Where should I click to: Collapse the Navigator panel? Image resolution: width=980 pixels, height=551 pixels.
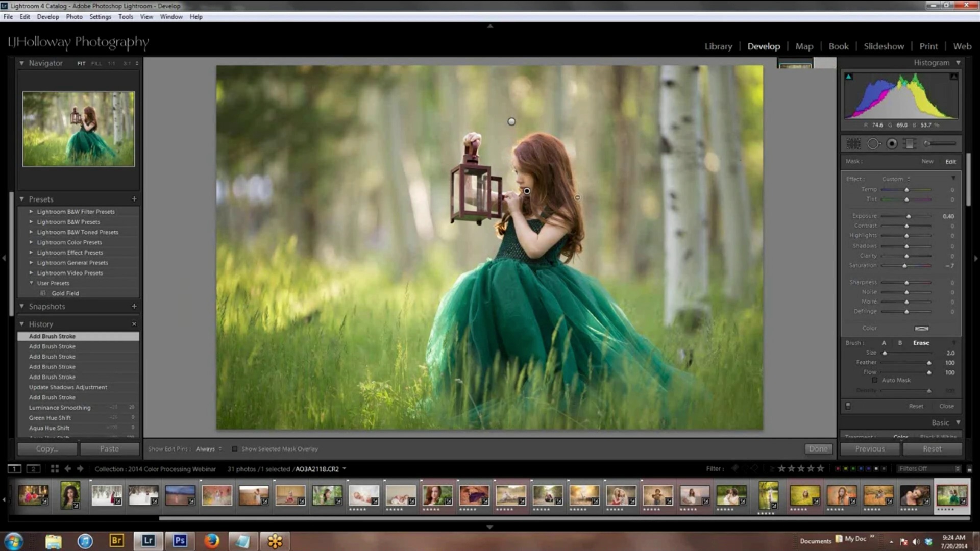[21, 63]
